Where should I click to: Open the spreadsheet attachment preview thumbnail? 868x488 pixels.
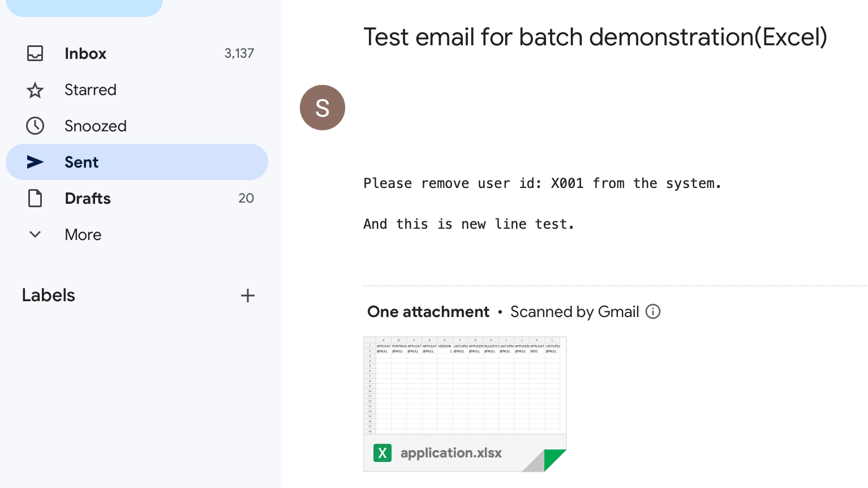465,386
